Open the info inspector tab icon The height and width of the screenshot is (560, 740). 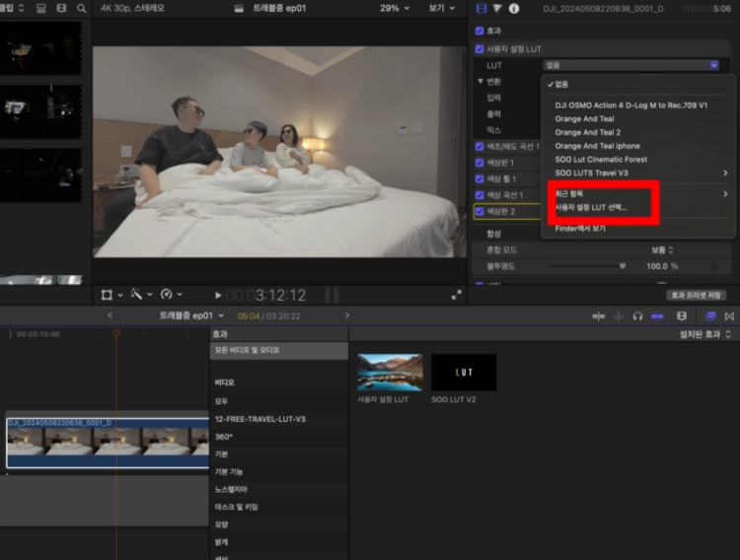coord(513,8)
